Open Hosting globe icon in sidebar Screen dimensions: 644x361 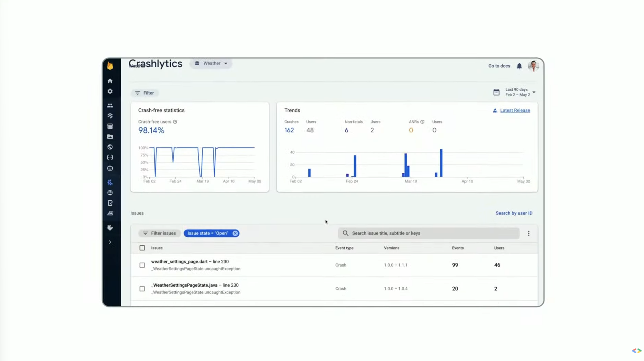coord(110,147)
